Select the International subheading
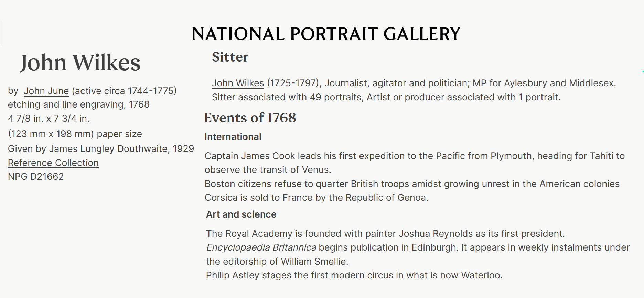The height and width of the screenshot is (298, 644). pyautogui.click(x=233, y=137)
